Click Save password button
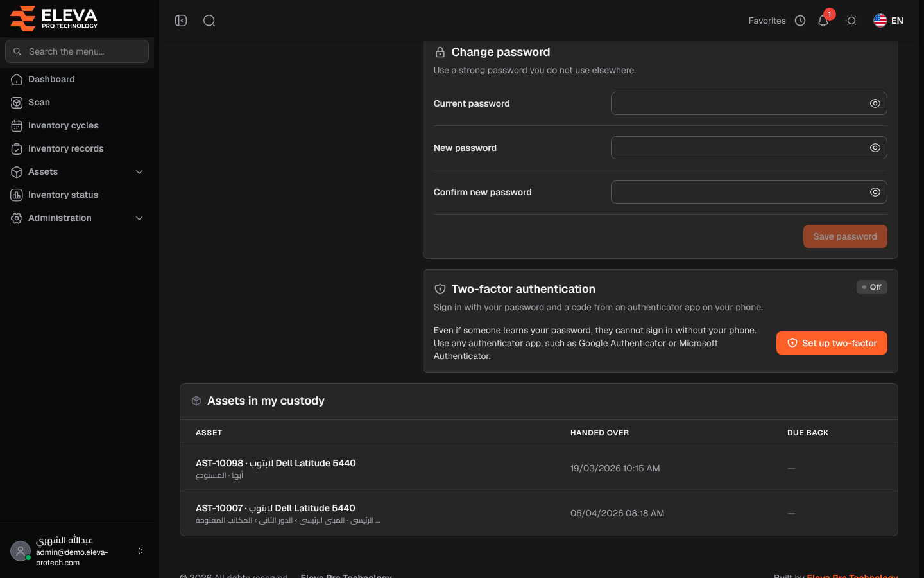The width and height of the screenshot is (924, 578). pos(845,236)
